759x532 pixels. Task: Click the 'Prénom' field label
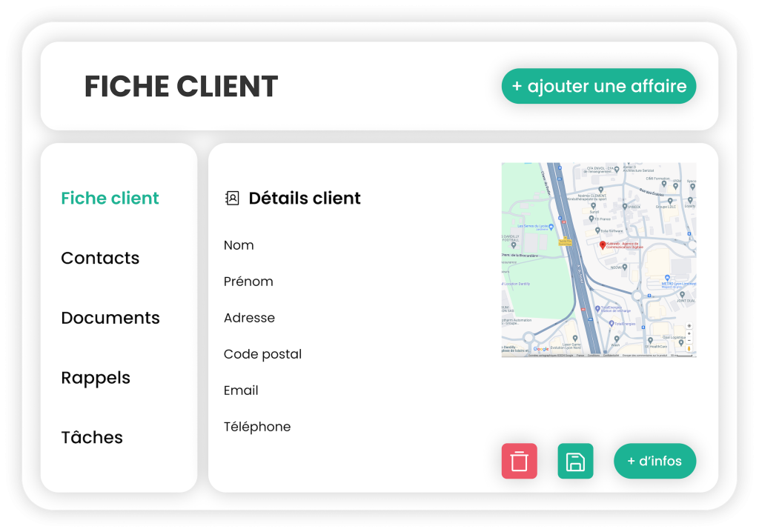(248, 282)
